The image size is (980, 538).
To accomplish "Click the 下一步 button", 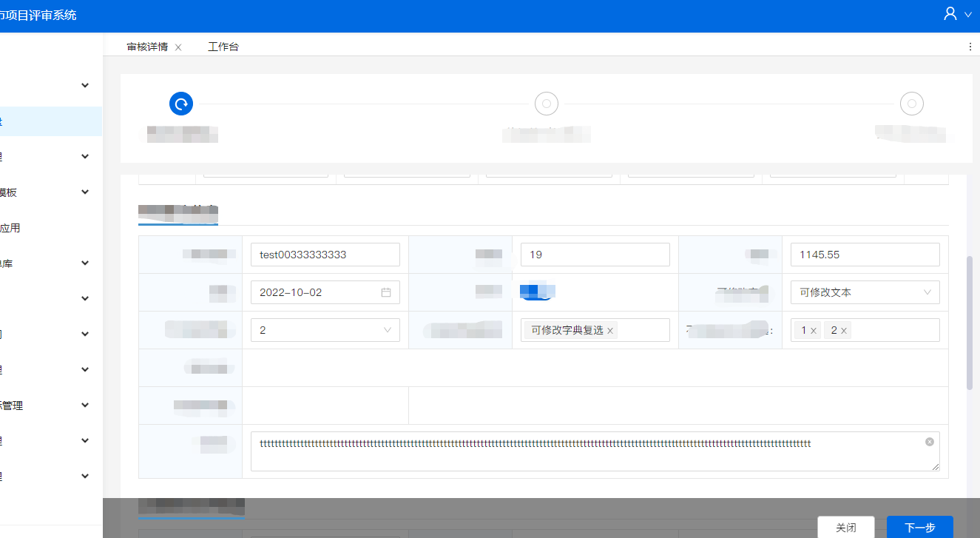I will click(x=920, y=528).
